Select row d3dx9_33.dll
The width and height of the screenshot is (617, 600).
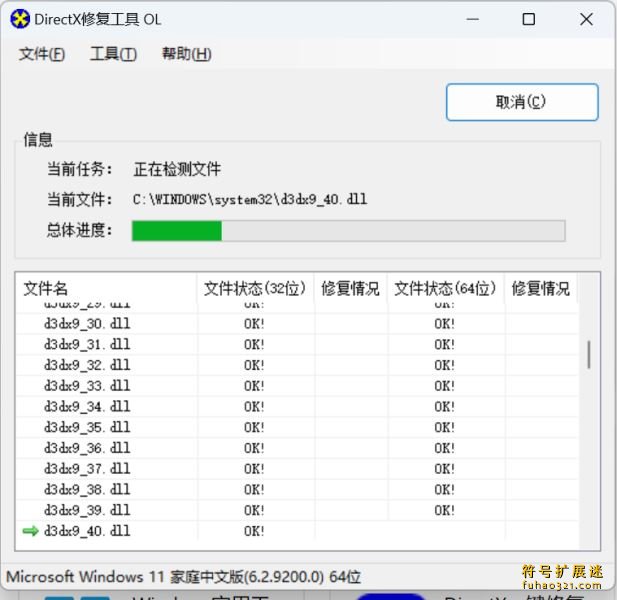tap(297, 386)
